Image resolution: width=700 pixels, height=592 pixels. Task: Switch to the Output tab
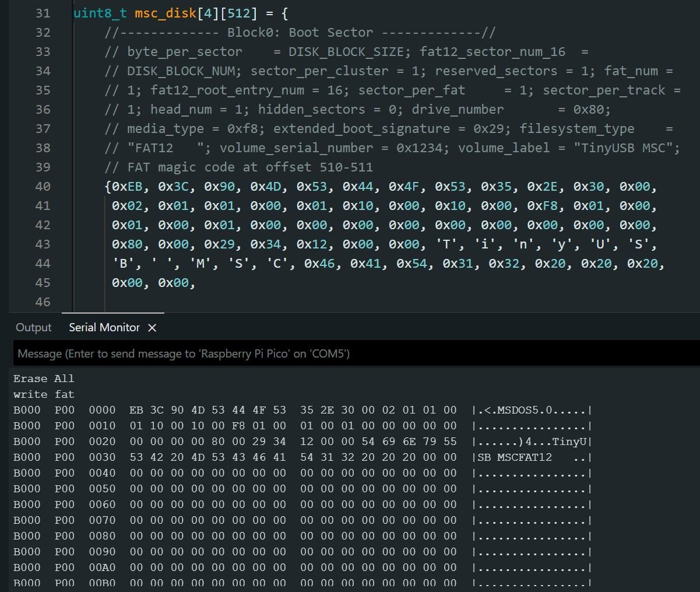click(34, 328)
